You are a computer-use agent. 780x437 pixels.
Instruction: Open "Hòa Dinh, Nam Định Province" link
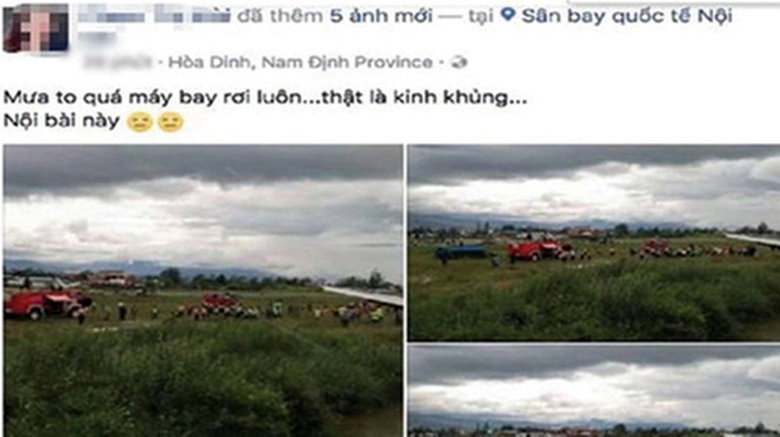pos(300,62)
